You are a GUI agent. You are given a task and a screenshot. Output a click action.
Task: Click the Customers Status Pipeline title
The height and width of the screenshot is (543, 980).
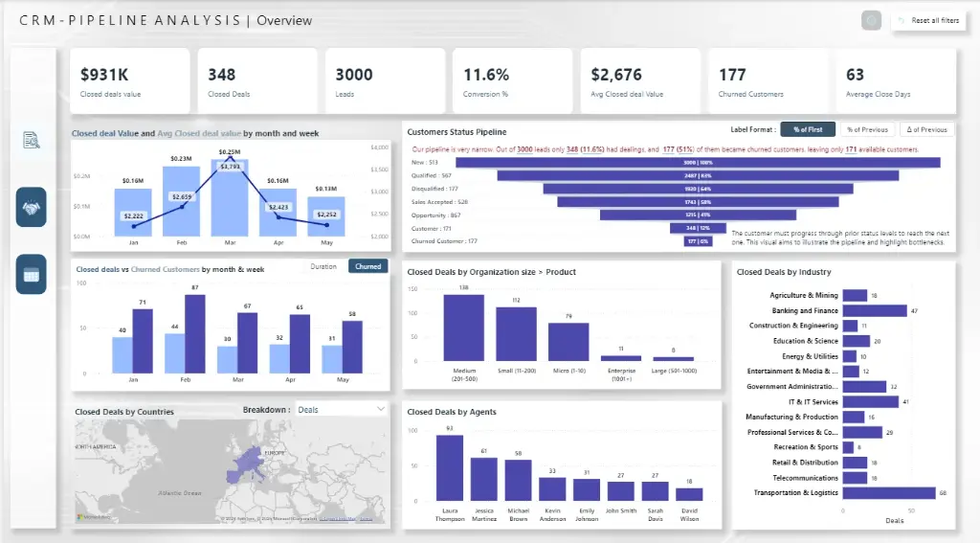click(x=457, y=132)
